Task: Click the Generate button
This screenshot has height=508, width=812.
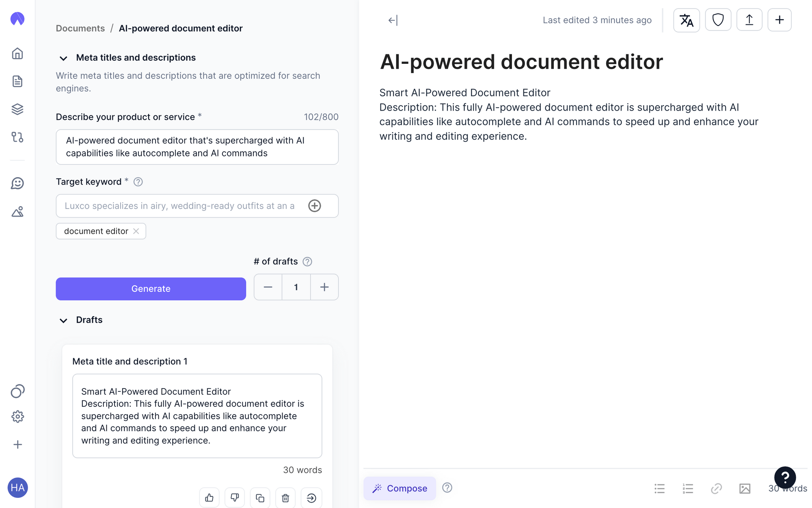Action: [x=151, y=289]
